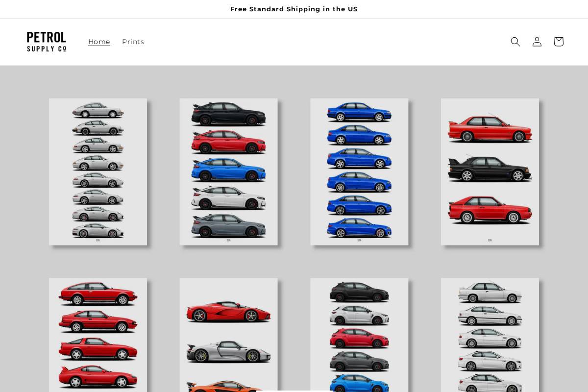Return home via the header logo icon
Image resolution: width=588 pixels, height=392 pixels.
click(x=46, y=42)
